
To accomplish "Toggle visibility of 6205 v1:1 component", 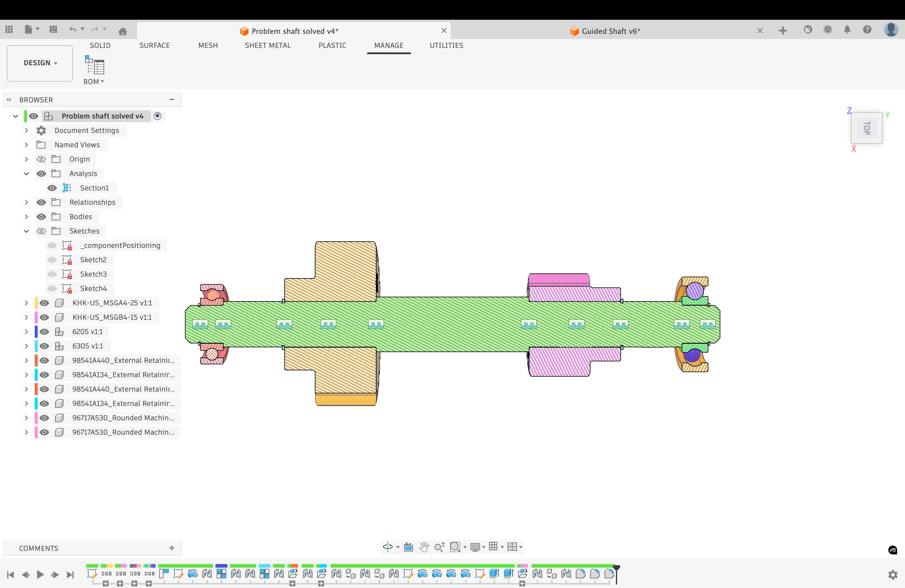I will pyautogui.click(x=45, y=332).
